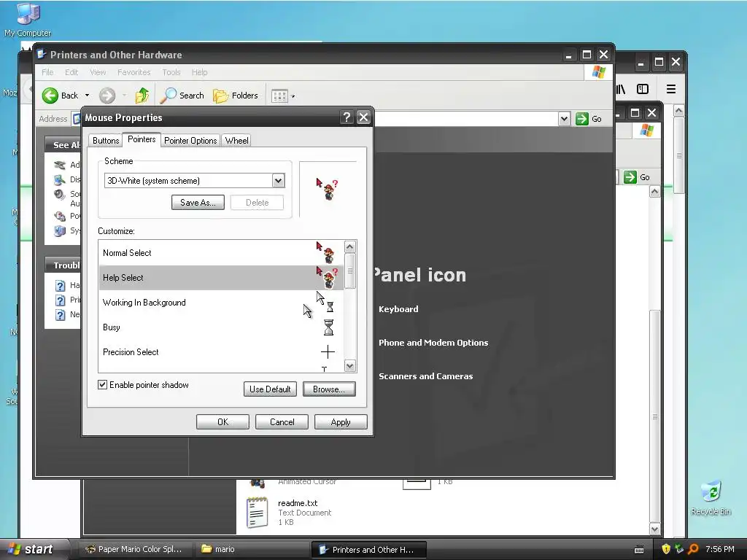Screen dimensions: 747x560
Task: Click the hourglass Busy cursor icon
Action: pos(328,327)
